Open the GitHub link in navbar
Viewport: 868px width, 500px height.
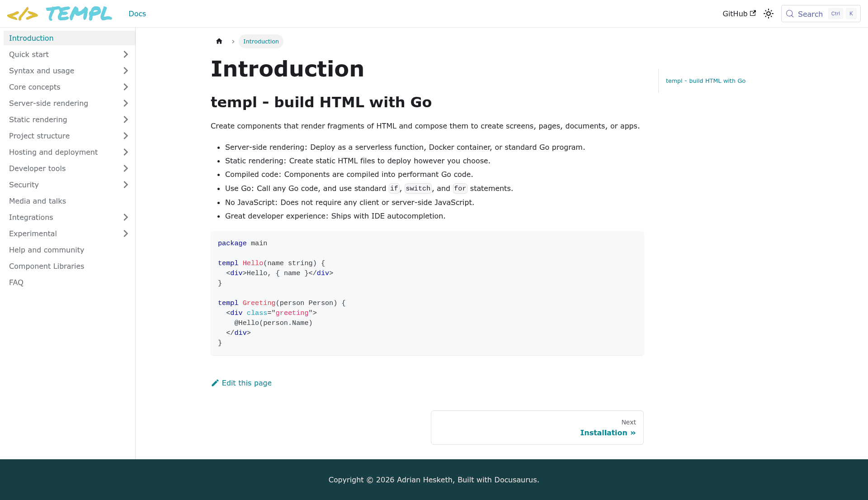[739, 14]
